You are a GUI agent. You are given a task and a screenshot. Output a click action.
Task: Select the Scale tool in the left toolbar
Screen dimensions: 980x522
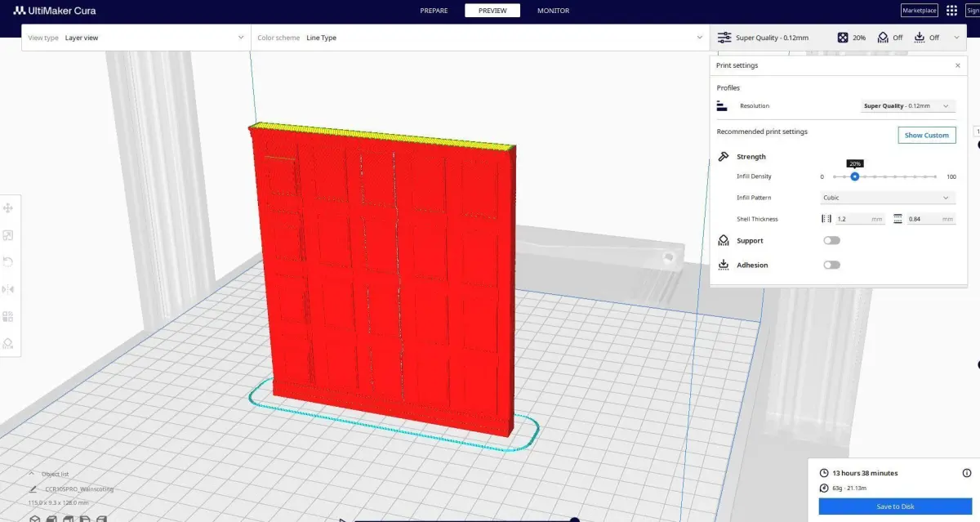(8, 235)
